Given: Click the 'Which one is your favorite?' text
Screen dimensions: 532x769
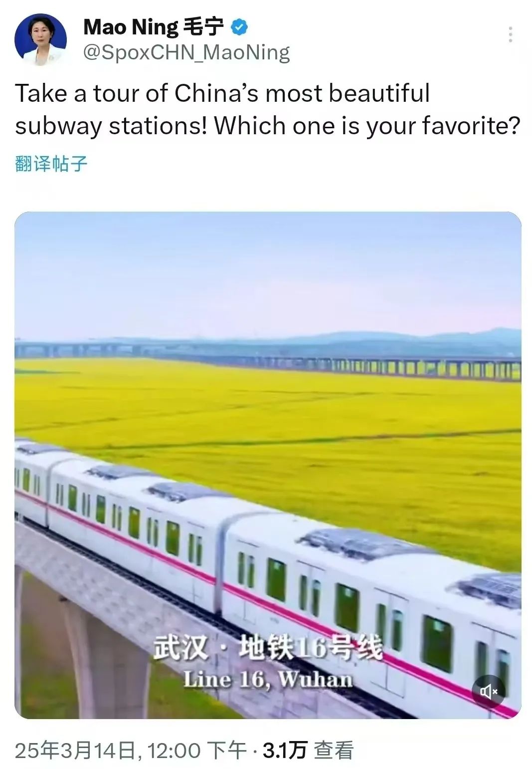Looking at the screenshot, I should [x=367, y=126].
